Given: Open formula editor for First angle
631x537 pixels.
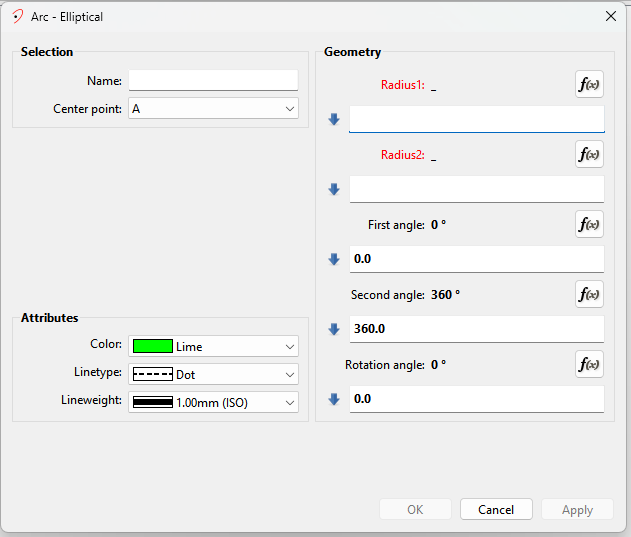Looking at the screenshot, I should click(589, 224).
